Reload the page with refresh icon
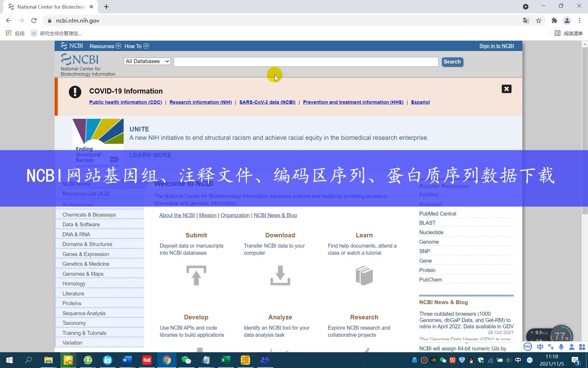Viewport: 588px width, 368px height. (34, 21)
